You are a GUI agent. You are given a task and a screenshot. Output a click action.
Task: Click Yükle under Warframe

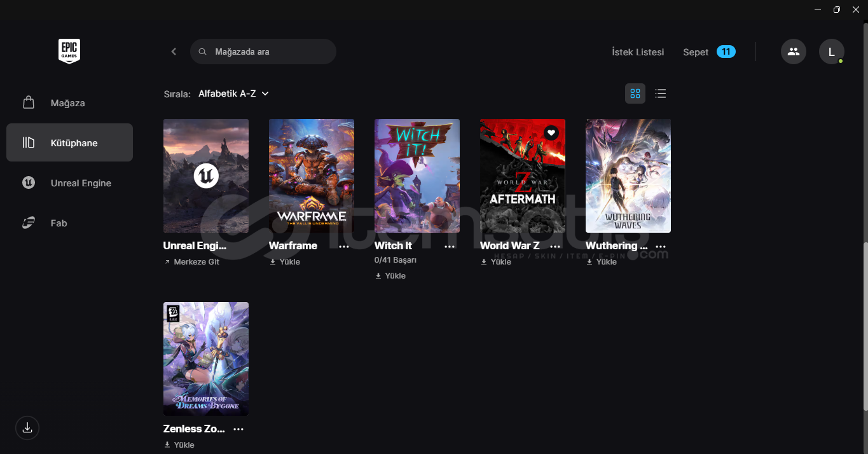284,261
